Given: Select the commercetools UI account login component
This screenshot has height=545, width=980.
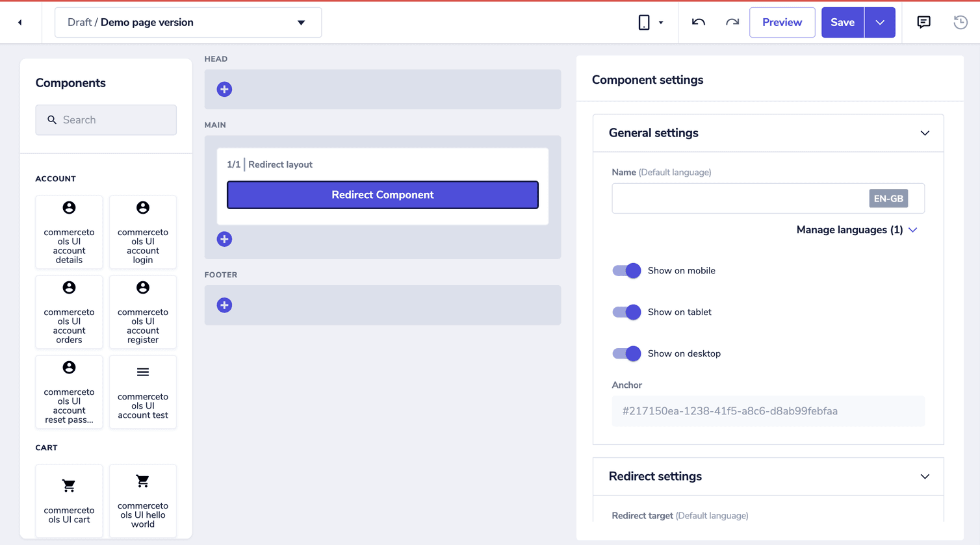Looking at the screenshot, I should pyautogui.click(x=143, y=232).
